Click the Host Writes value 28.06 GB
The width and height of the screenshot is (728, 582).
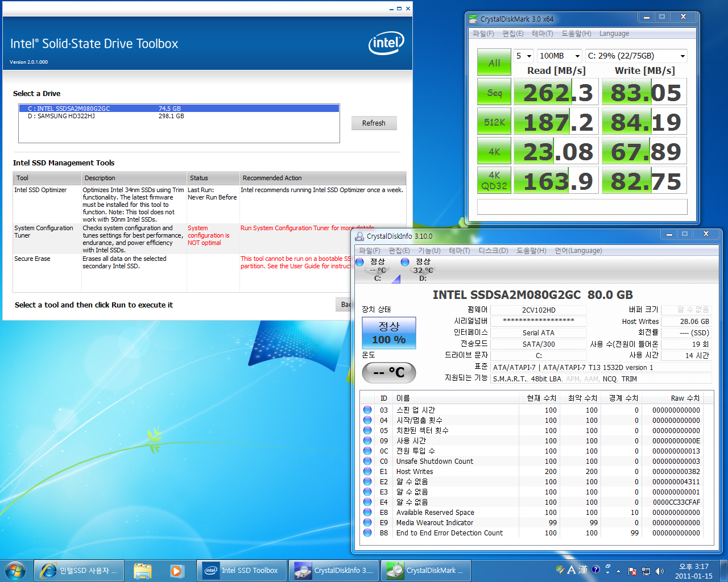coord(686,321)
